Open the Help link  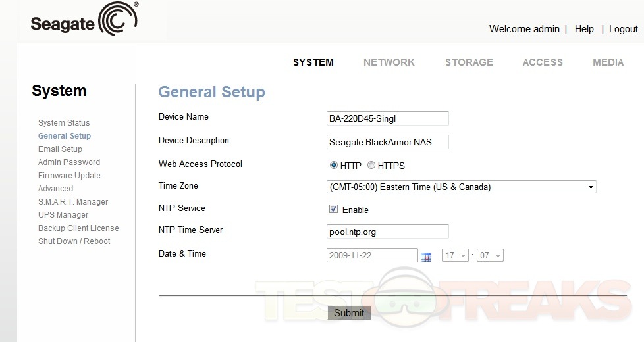[x=584, y=29]
